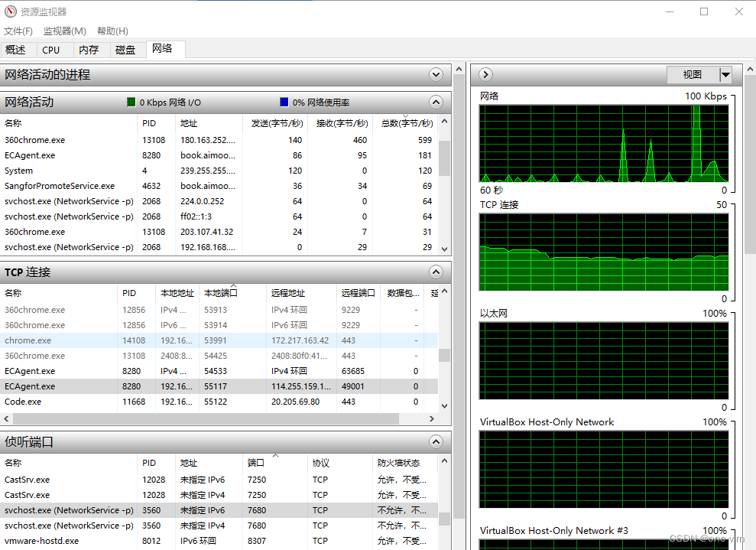Collapse the 侦听端口 section
Image resolution: width=756 pixels, height=550 pixels.
436,442
